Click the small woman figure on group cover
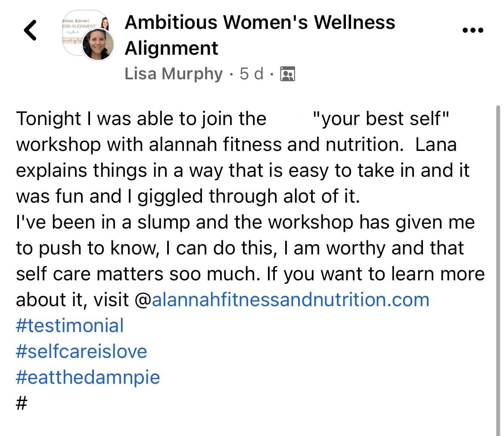The height and width of the screenshot is (436, 504). (105, 24)
